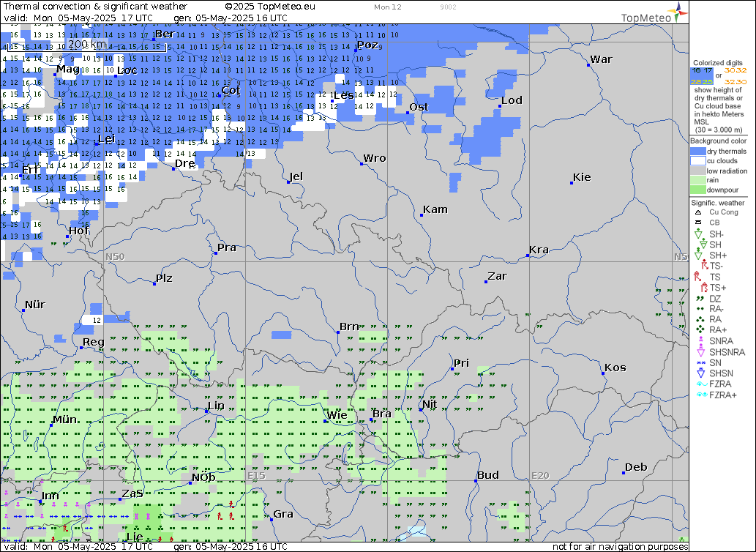The width and height of the screenshot is (756, 552).
Task: Click the Bra city label
Action: coord(382,414)
